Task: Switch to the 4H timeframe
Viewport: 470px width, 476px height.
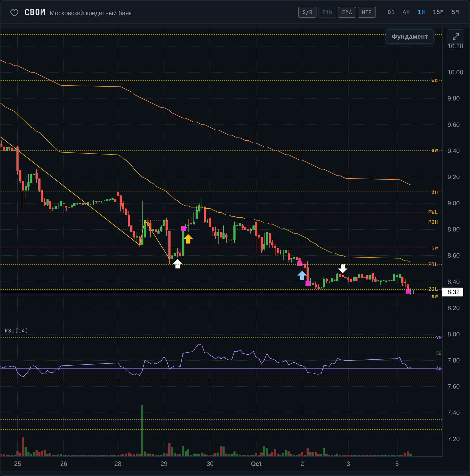Action: point(406,12)
